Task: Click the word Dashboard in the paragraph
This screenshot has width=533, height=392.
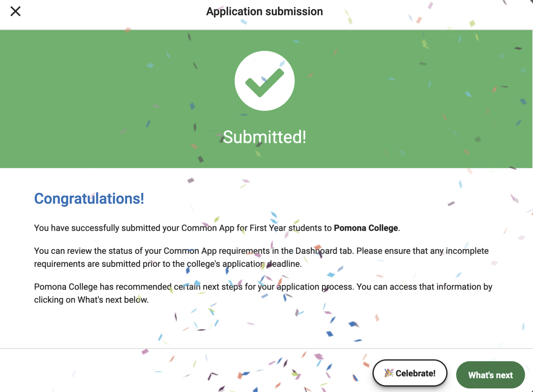Action: pos(316,251)
